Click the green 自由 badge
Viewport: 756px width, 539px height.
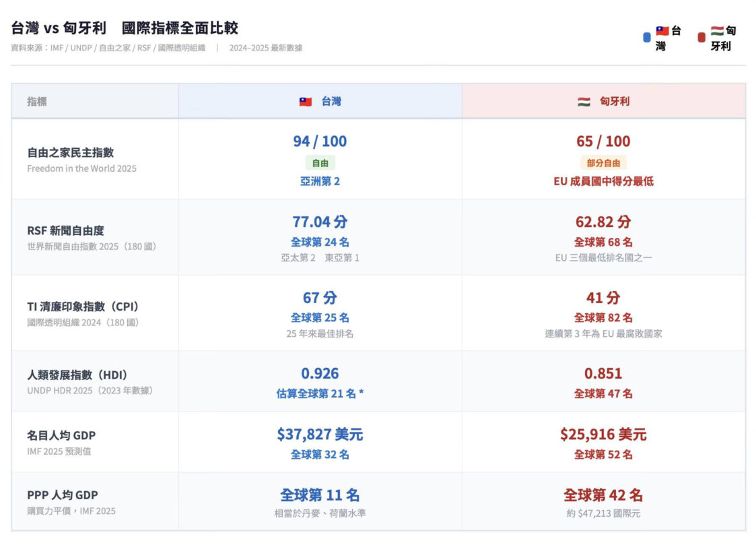tap(320, 162)
